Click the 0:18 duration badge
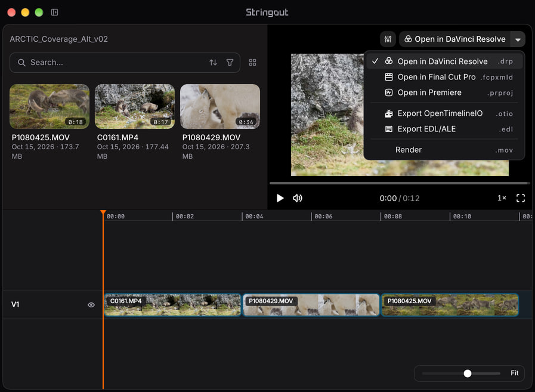Image resolution: width=535 pixels, height=392 pixels. click(75, 122)
